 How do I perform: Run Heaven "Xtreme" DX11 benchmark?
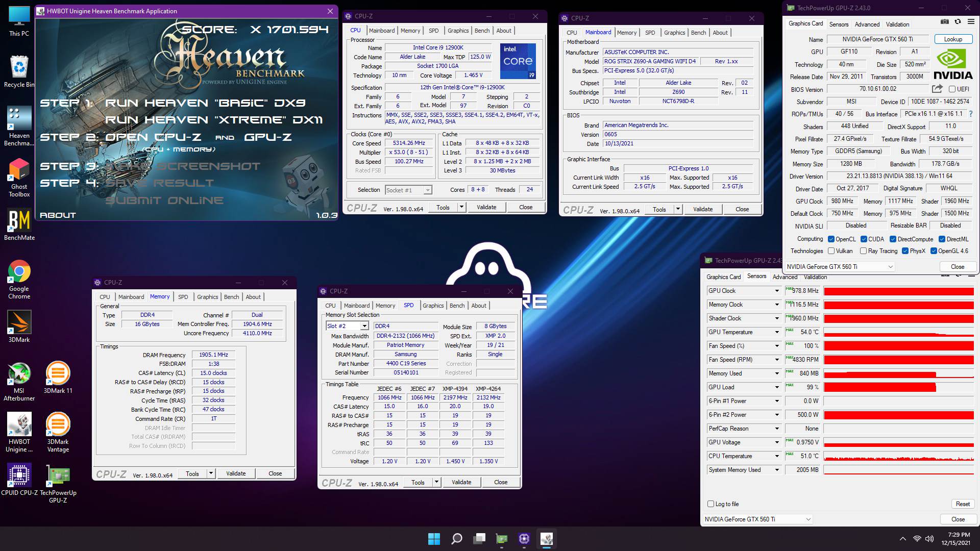214,120
